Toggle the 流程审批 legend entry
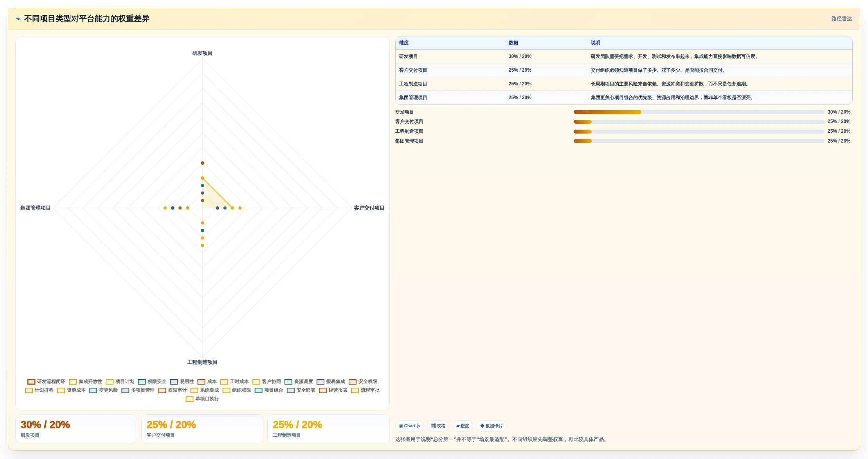868x459 pixels. [365, 390]
